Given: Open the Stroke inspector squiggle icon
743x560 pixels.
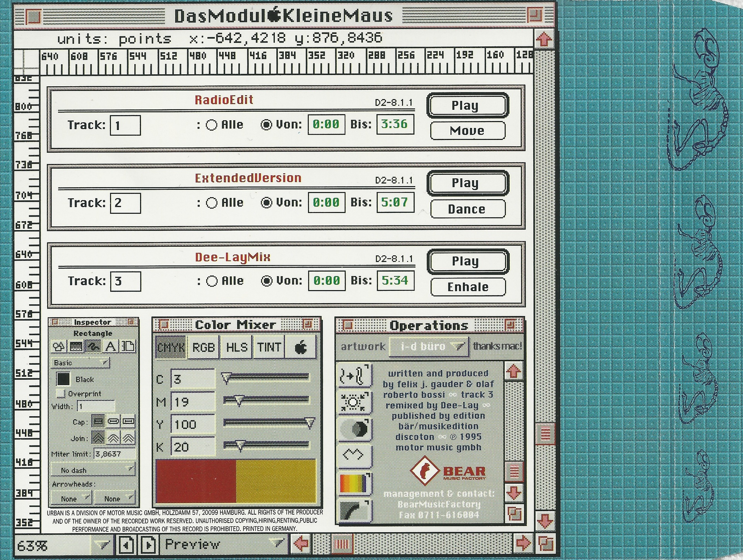Looking at the screenshot, I should (x=93, y=346).
